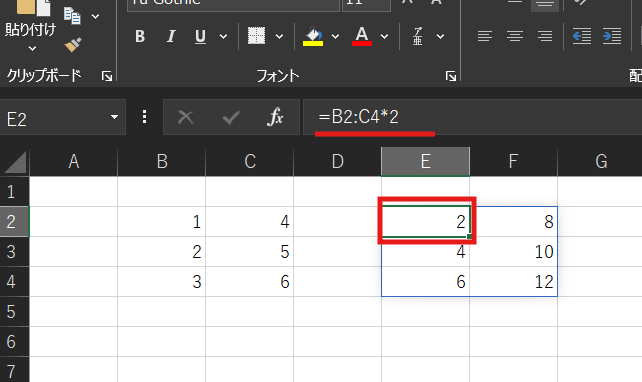Select row 1 header
The image size is (642, 382).
[x=14, y=192]
